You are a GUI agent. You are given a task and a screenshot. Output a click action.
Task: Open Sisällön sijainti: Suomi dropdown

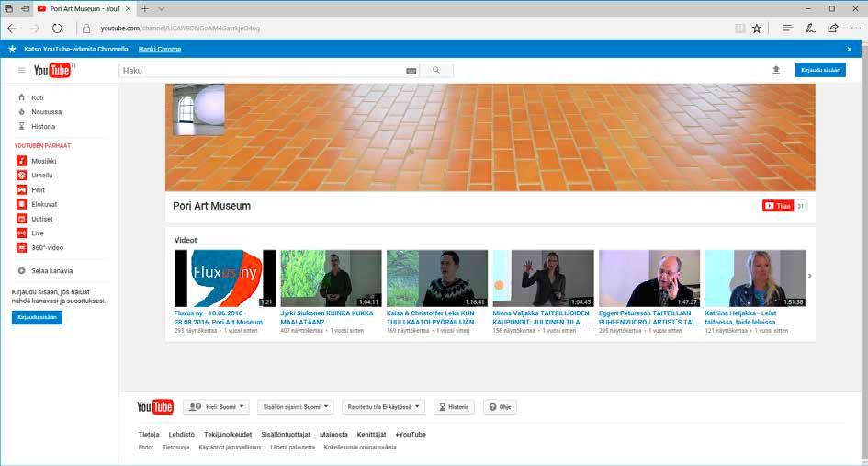click(296, 406)
